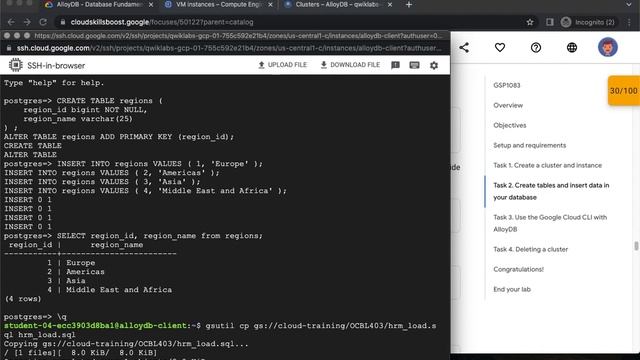The width and height of the screenshot is (640, 360).
Task: Click the SSH window URL ssh.cloud.google.com
Action: [x=229, y=48]
